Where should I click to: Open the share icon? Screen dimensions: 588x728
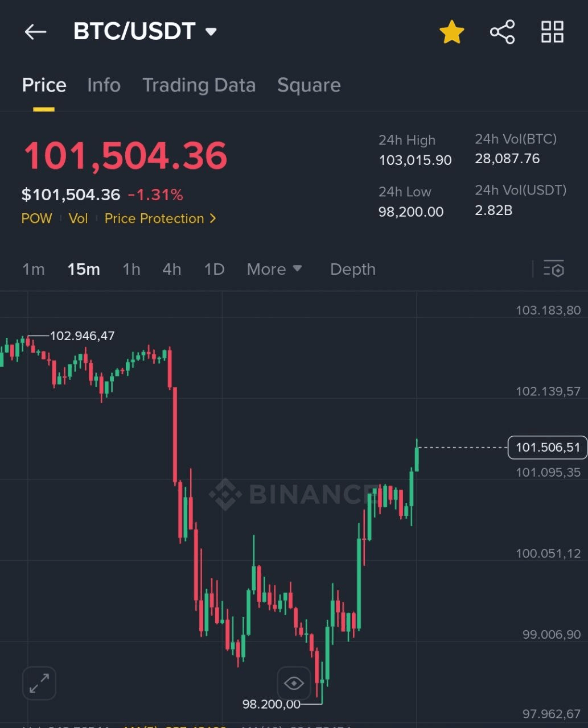[502, 32]
